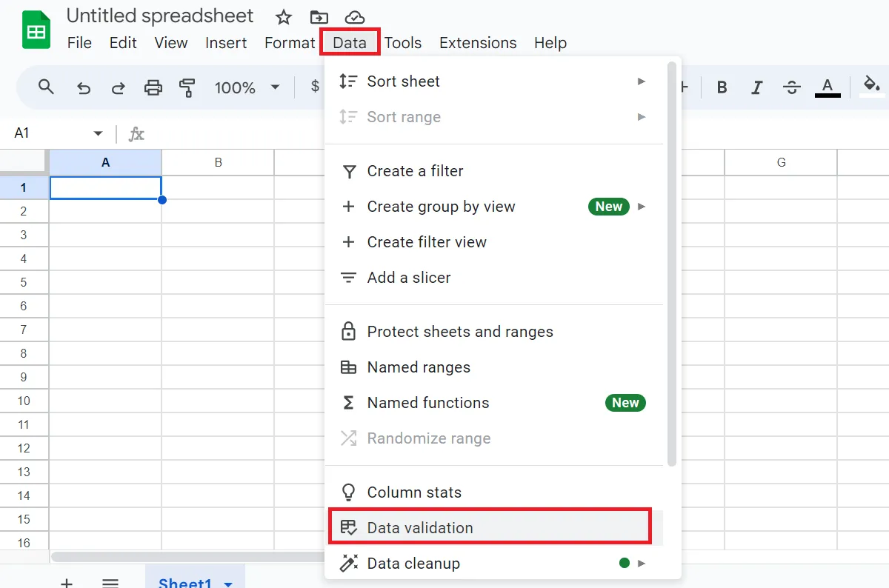
Task: Choose Create filter view
Action: [x=494, y=242]
